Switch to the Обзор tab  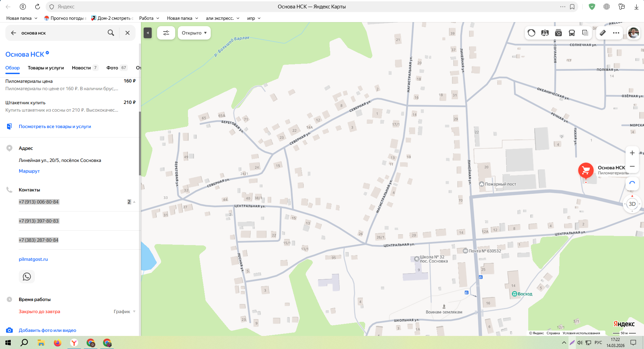tap(12, 68)
